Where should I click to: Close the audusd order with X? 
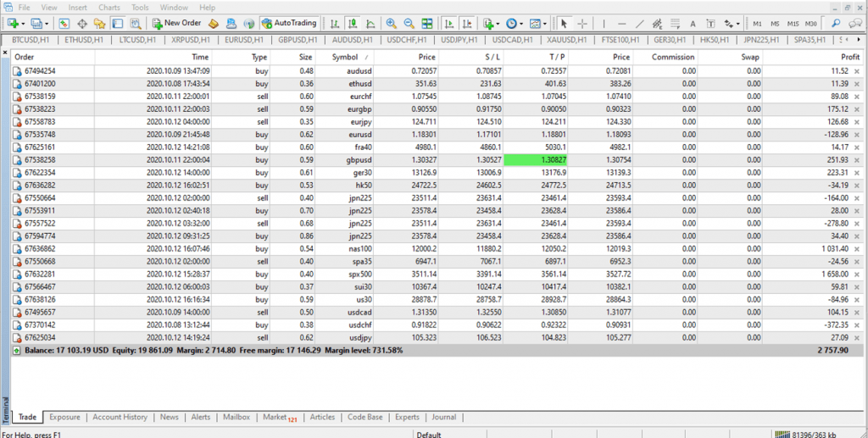pyautogui.click(x=856, y=71)
